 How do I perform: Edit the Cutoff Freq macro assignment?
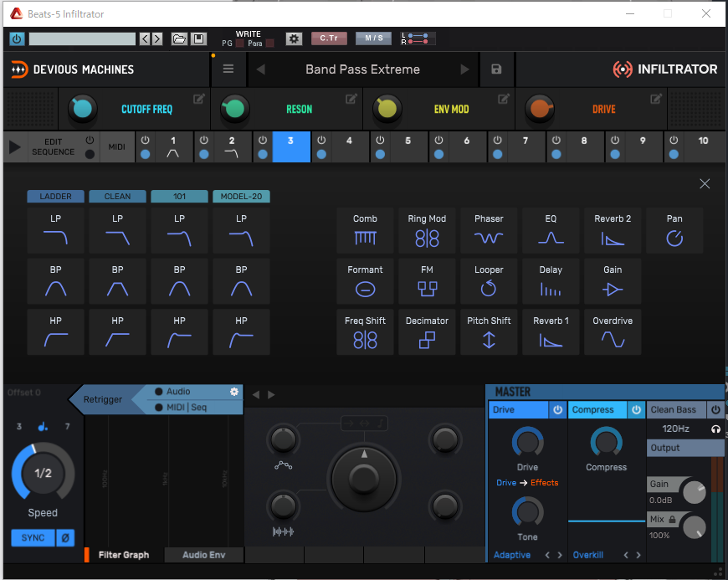coord(198,99)
